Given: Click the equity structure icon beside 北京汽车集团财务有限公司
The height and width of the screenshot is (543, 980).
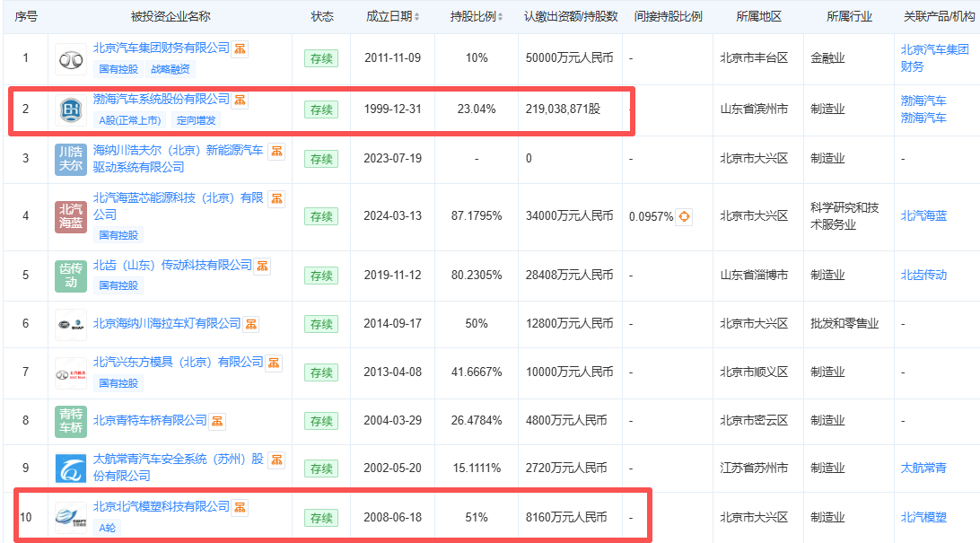Looking at the screenshot, I should point(241,48).
